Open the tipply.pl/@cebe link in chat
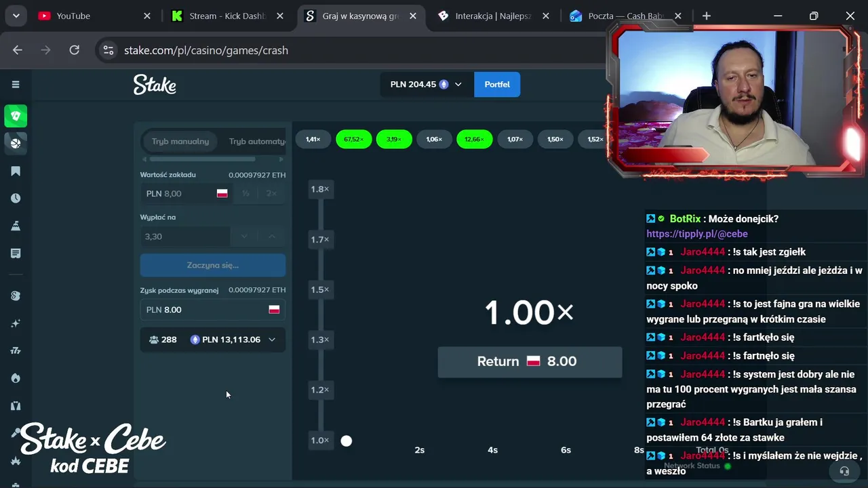 697,234
